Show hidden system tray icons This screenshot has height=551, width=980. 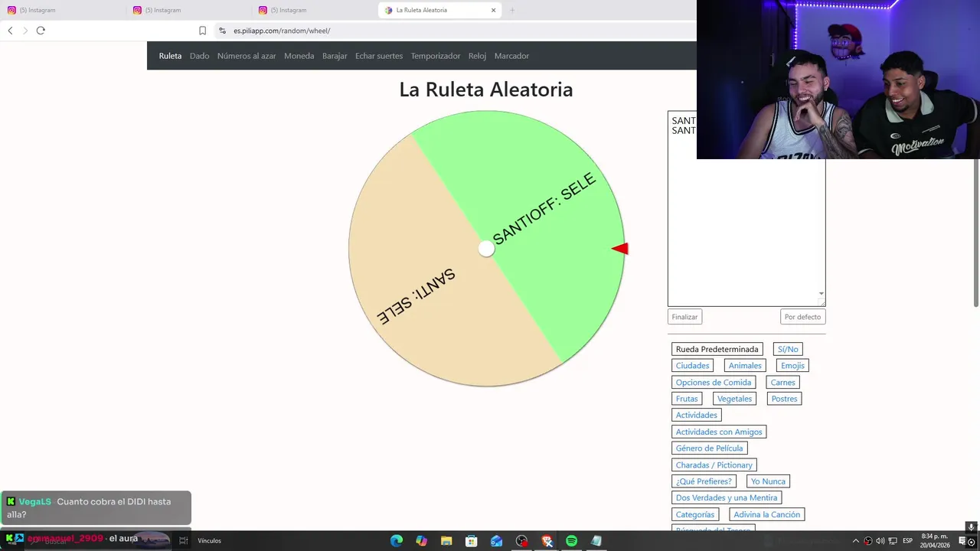(x=856, y=541)
